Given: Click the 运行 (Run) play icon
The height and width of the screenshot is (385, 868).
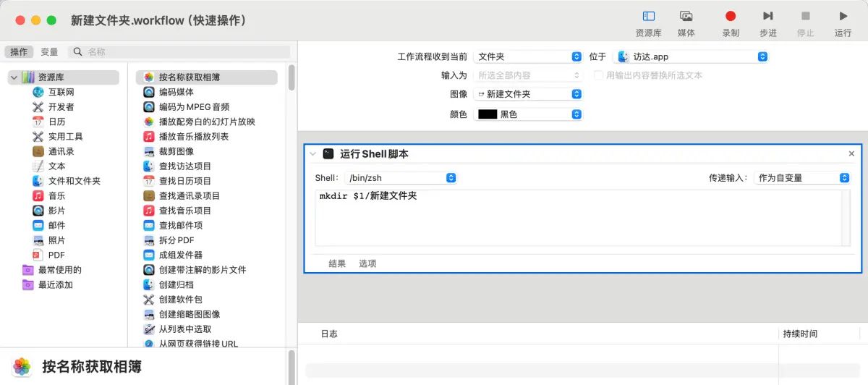Looking at the screenshot, I should click(843, 16).
